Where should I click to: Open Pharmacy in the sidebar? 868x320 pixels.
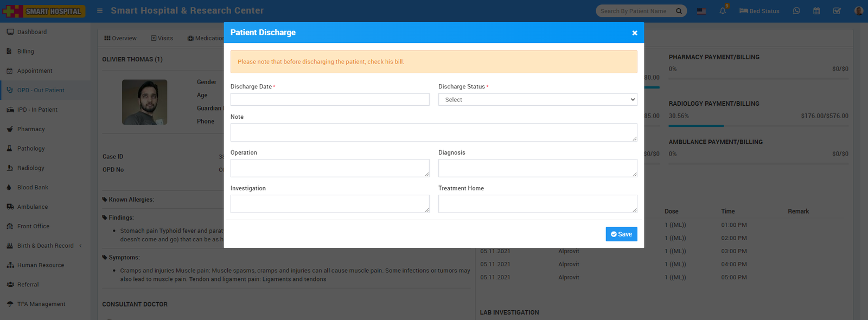tap(31, 129)
